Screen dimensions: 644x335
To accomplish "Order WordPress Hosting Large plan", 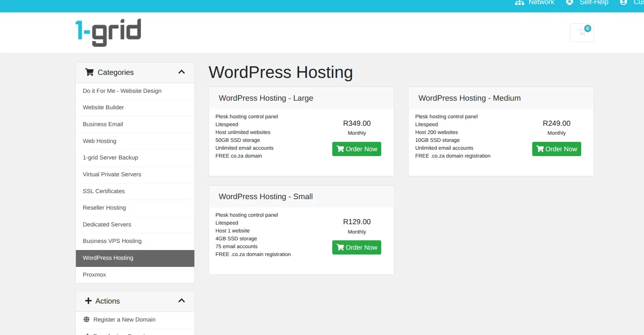I will [357, 149].
